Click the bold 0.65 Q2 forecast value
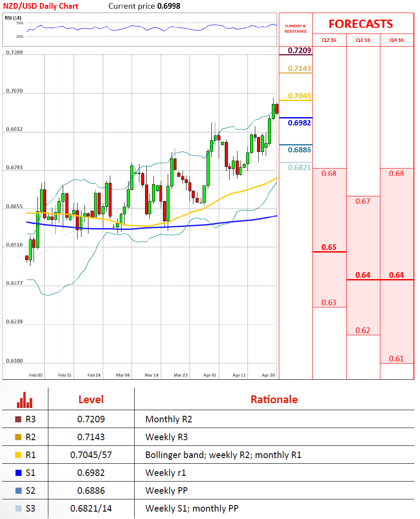The image size is (420, 519). 329,247
